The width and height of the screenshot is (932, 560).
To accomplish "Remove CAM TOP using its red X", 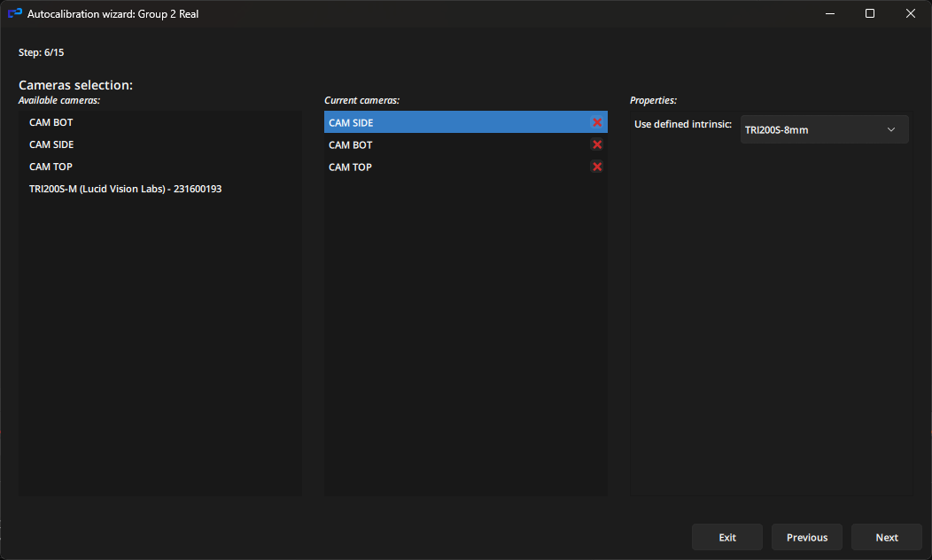I will (597, 167).
